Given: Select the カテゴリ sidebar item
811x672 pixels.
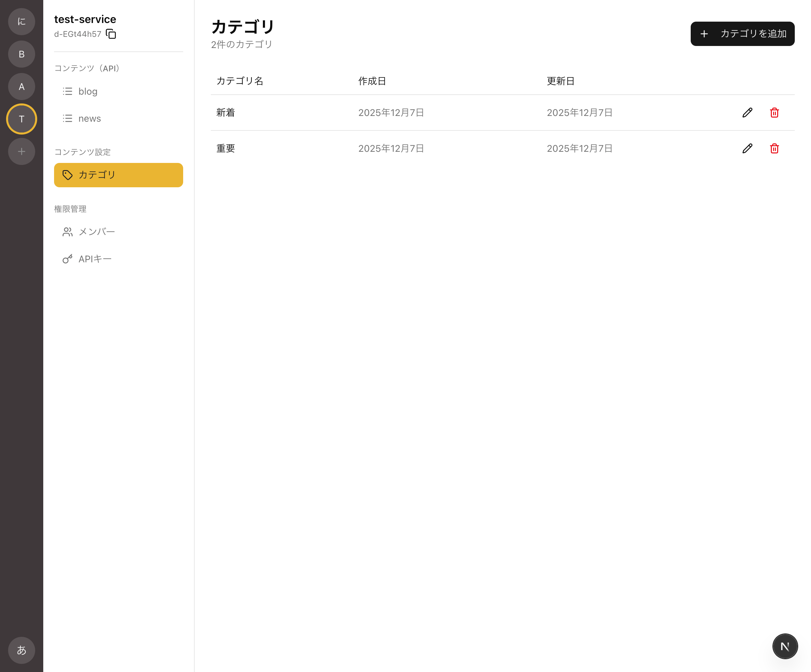Looking at the screenshot, I should 119,175.
